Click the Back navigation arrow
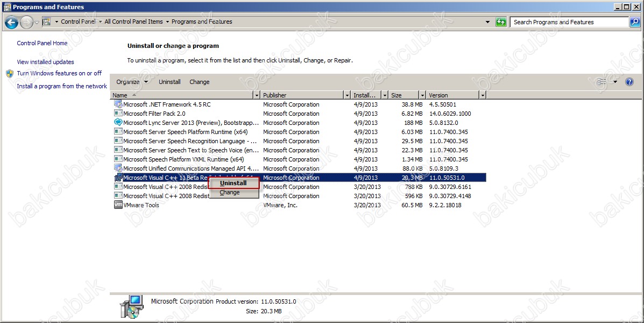The image size is (644, 323). click(11, 22)
